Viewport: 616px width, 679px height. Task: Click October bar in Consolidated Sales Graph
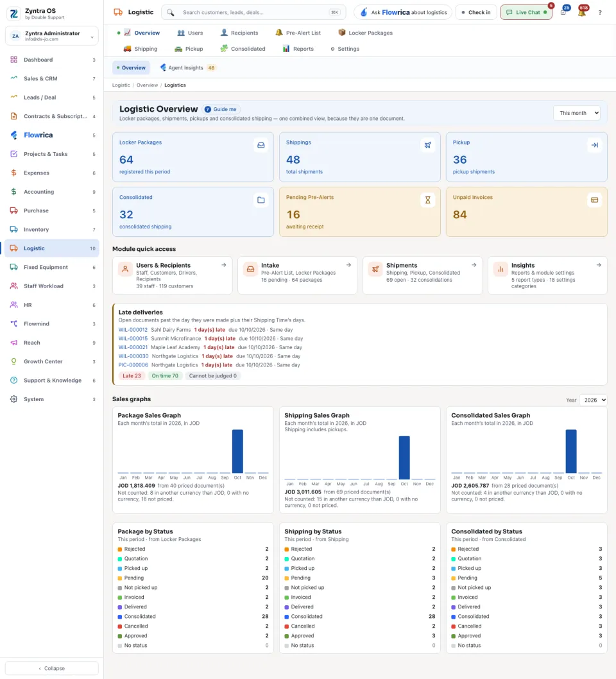571,451
